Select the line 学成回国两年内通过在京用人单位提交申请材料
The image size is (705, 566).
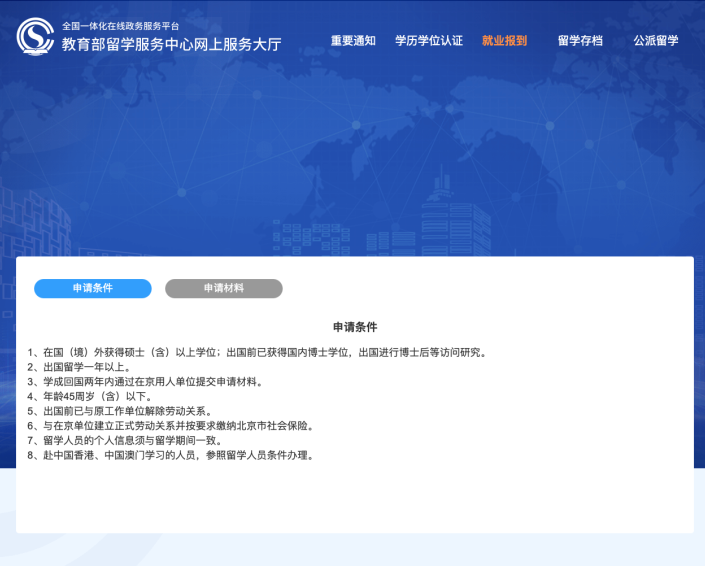click(146, 382)
